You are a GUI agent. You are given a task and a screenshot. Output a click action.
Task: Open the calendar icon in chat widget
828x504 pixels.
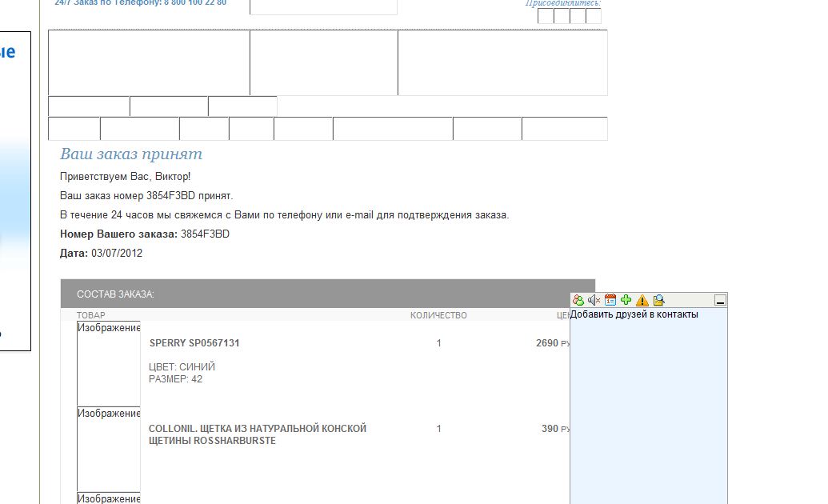click(x=610, y=300)
